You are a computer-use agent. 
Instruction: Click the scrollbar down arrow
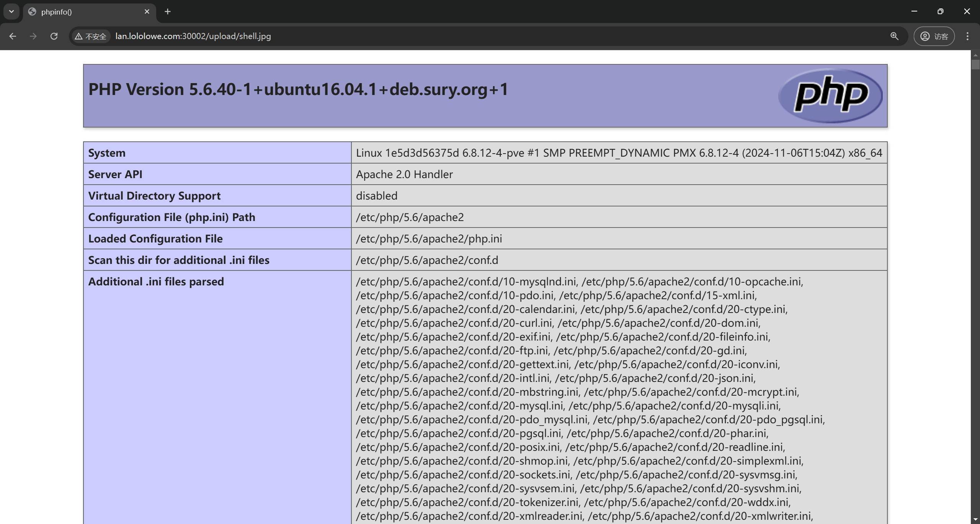(975, 519)
